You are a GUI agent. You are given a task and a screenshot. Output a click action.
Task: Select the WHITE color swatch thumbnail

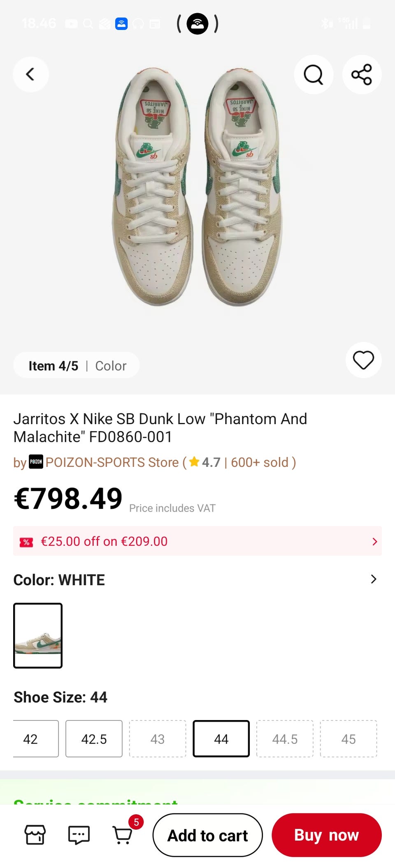[38, 635]
